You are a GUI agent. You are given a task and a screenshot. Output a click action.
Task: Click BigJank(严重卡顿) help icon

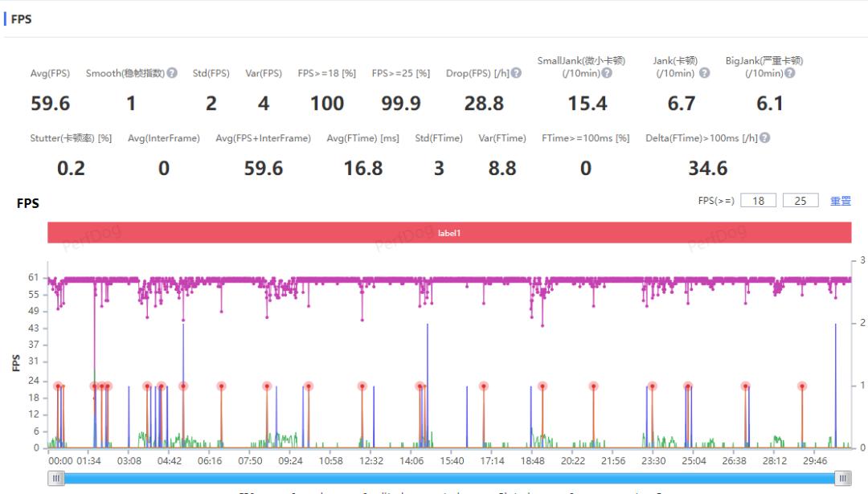(789, 73)
